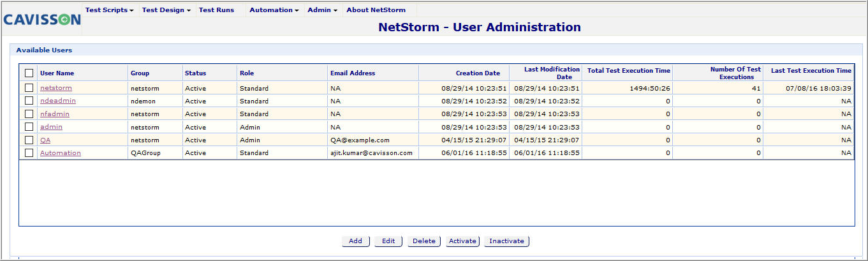The height and width of the screenshot is (261, 868).
Task: Sort by Role column header
Action: click(x=247, y=73)
